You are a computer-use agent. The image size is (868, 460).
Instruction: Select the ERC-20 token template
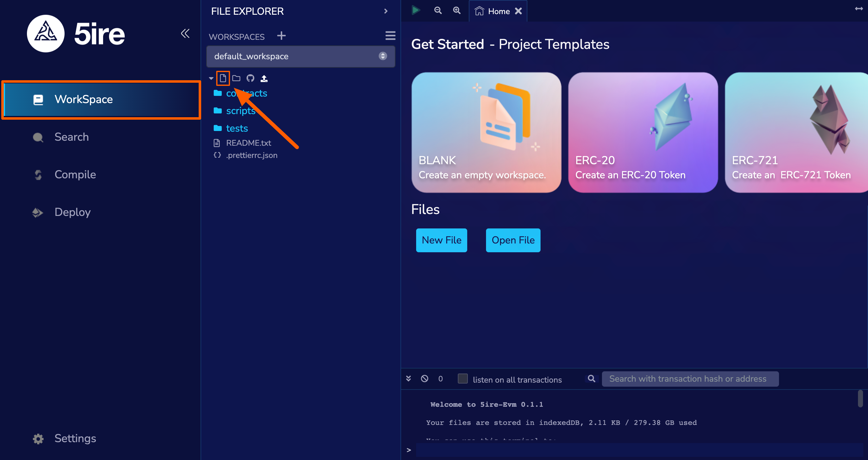(x=643, y=133)
